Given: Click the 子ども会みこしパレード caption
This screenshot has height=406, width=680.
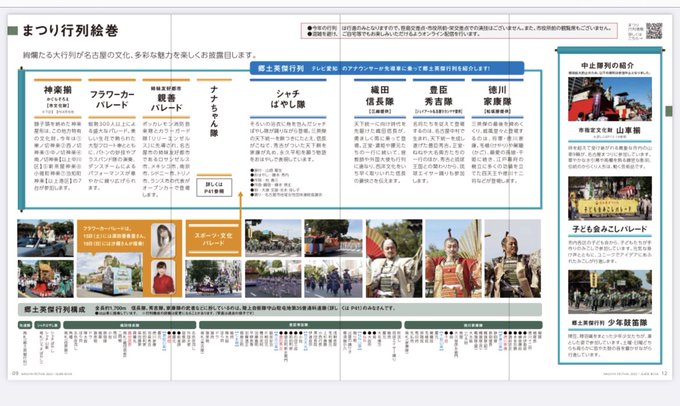Looking at the screenshot, I should point(609,229).
